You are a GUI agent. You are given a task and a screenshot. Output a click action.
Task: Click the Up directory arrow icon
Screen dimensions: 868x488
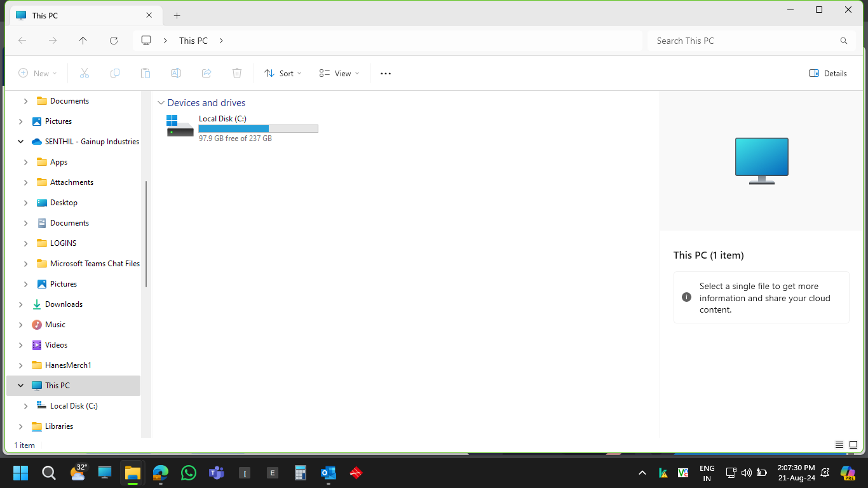click(x=83, y=41)
